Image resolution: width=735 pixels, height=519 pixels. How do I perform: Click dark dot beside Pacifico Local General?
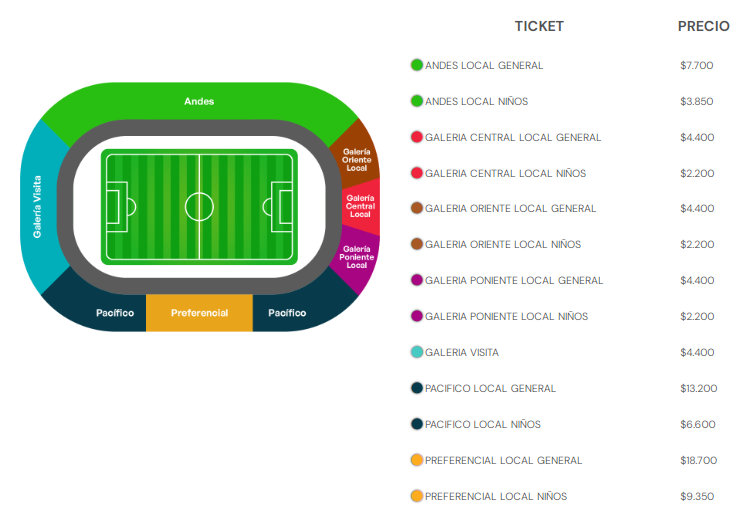point(417,388)
